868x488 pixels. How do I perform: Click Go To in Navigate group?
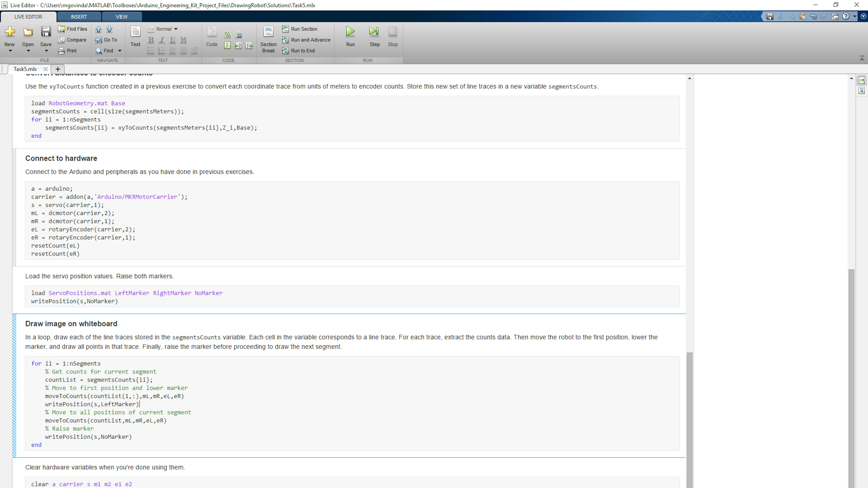(106, 40)
